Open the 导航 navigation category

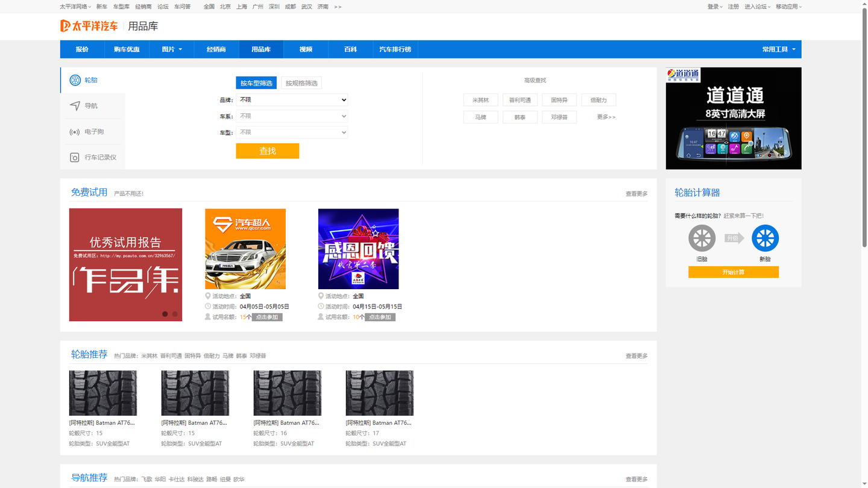coord(93,106)
